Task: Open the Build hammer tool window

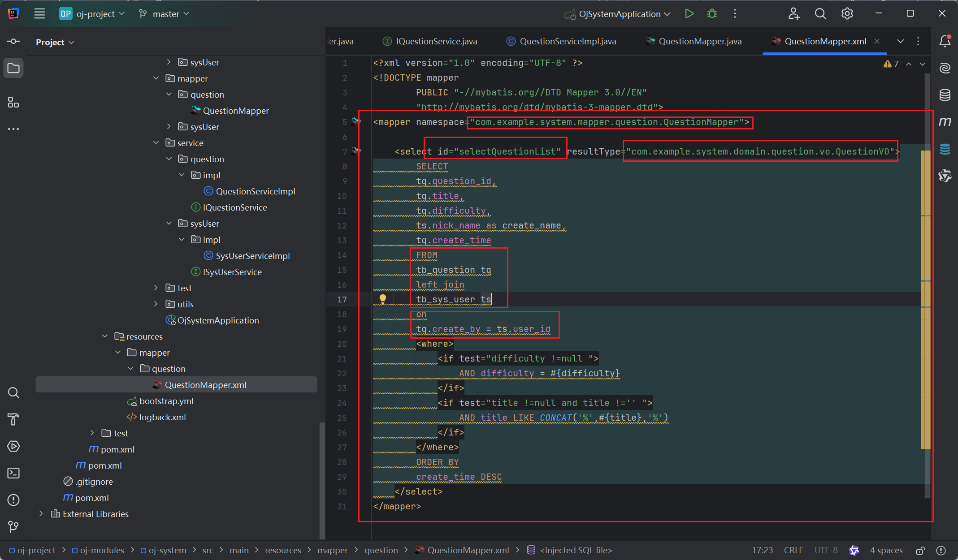Action: point(13,419)
